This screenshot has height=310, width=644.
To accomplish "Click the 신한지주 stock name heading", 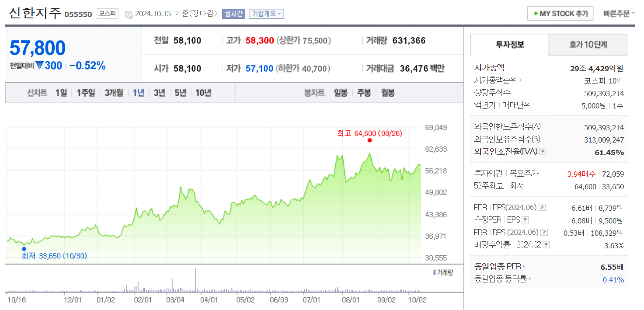I will point(35,13).
